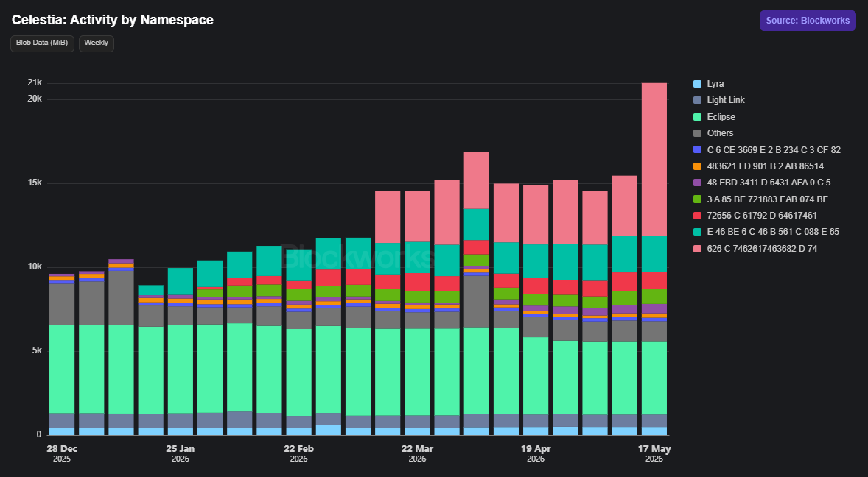868x477 pixels.
Task: Click the purple 48 EBD 3411 legend swatch
Action: 698,183
